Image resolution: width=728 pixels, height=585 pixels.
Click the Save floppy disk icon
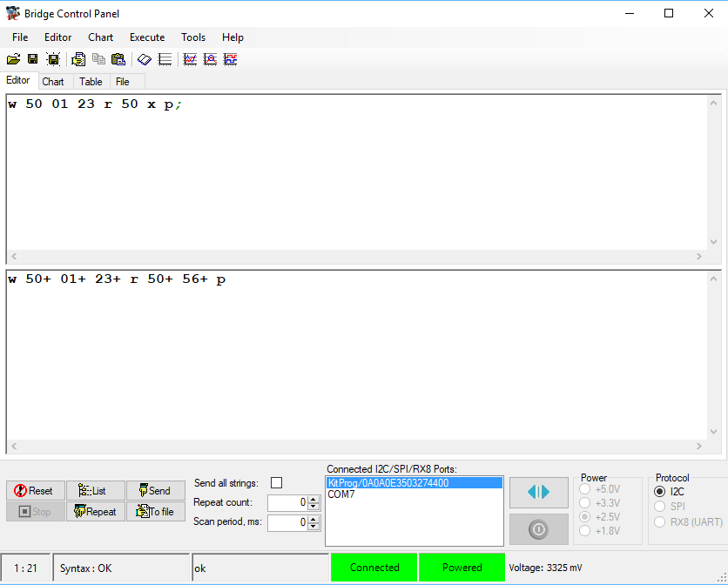(32, 59)
